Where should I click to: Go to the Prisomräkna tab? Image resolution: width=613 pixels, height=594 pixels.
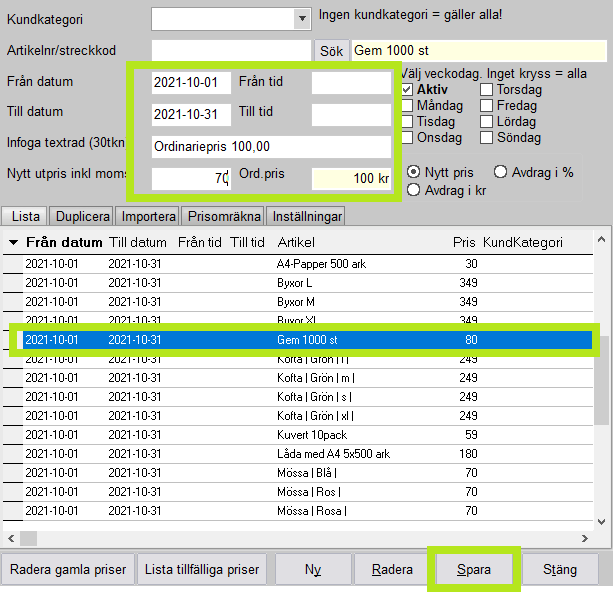click(x=225, y=216)
